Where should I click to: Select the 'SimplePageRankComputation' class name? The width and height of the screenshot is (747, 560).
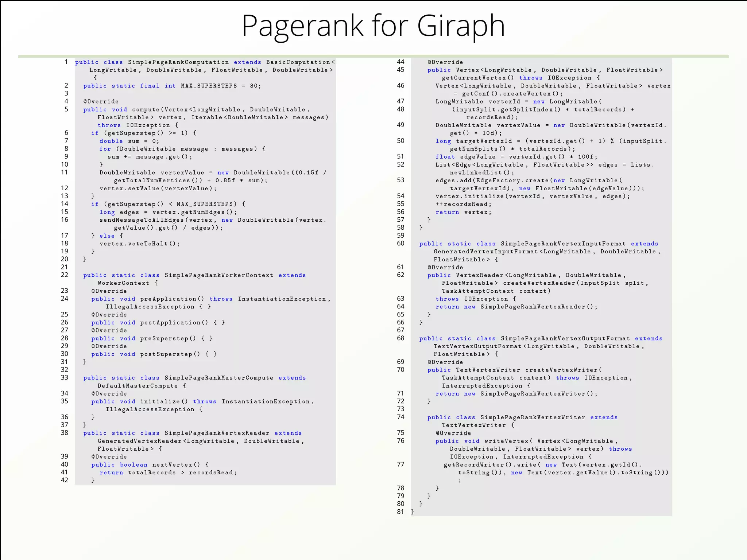(178, 62)
